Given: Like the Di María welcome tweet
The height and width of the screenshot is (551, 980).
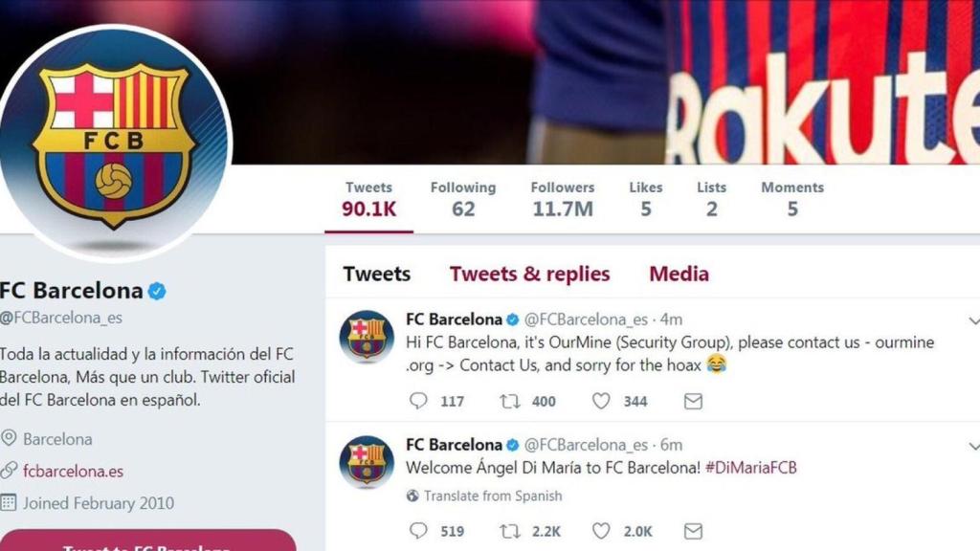Looking at the screenshot, I should pyautogui.click(x=600, y=531).
